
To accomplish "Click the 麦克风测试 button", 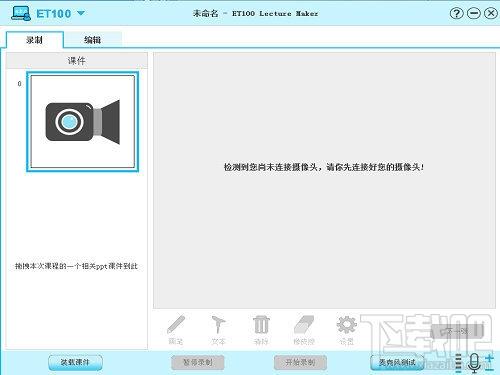I will click(x=397, y=362).
